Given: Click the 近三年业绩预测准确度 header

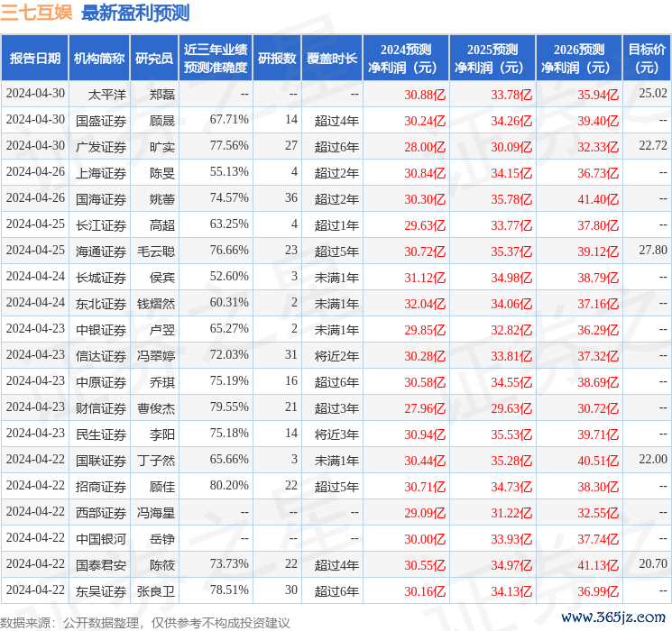Looking at the screenshot, I should point(216,59).
